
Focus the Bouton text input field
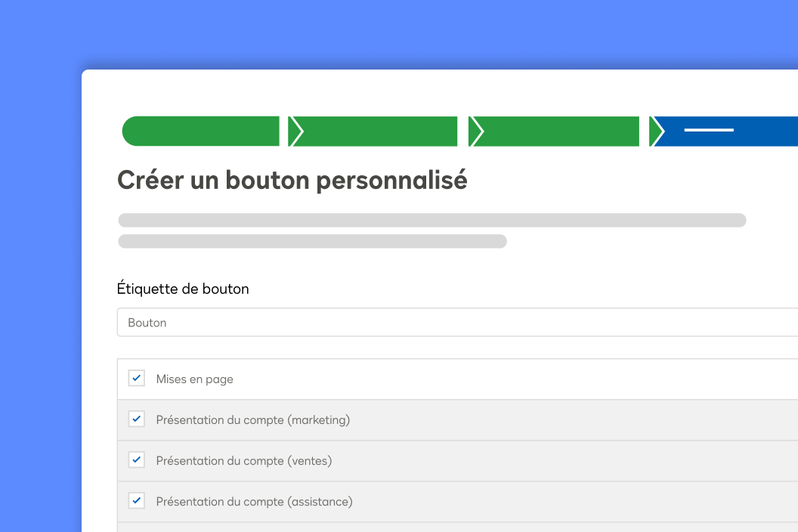(378, 322)
